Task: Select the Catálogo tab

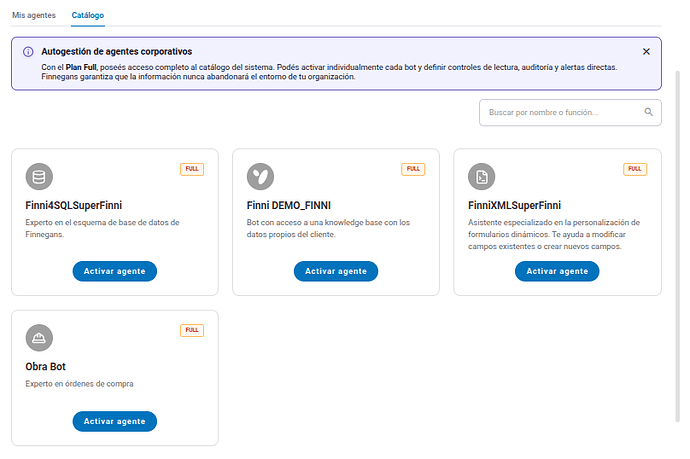Action: pos(88,15)
